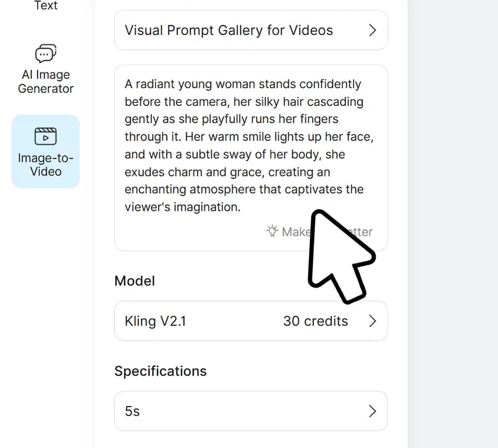Click the arrow icon in the 5s row
The width and height of the screenshot is (498, 448).
tap(372, 411)
